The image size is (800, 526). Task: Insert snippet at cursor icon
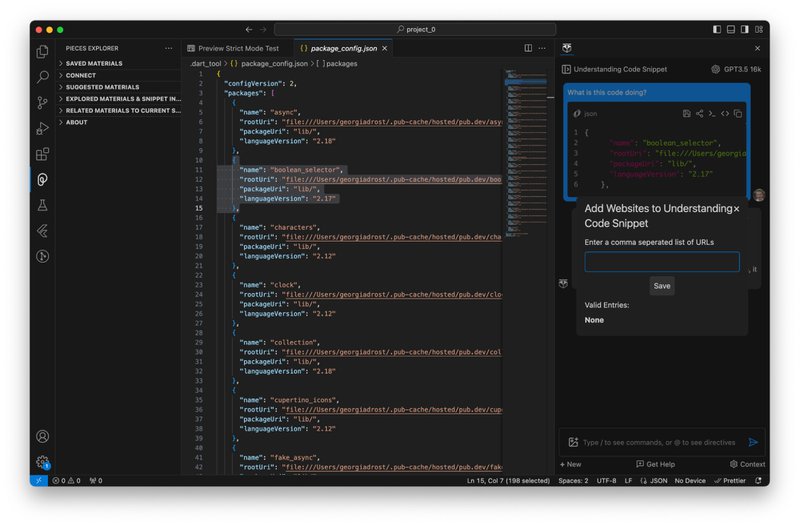725,113
